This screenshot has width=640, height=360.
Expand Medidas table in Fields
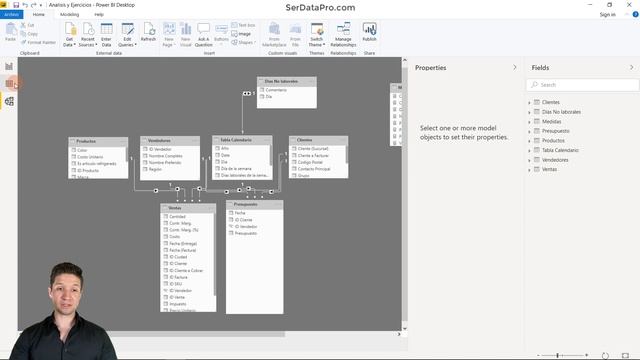[x=529, y=122]
